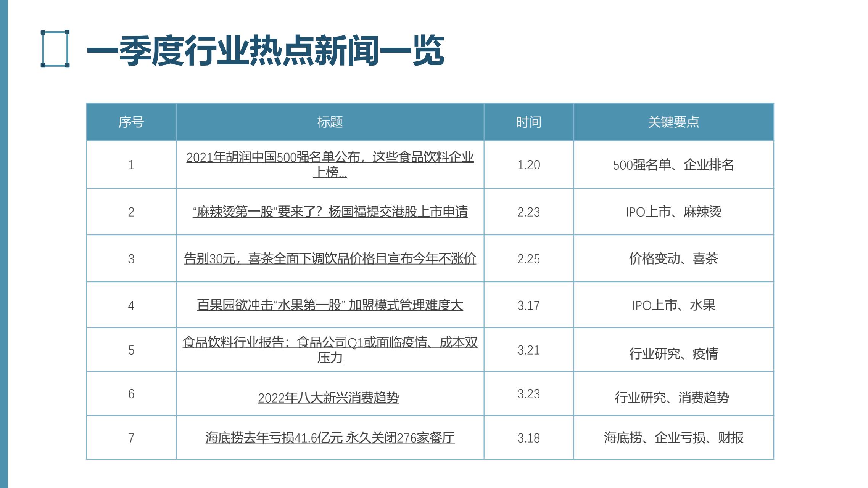
Task: Select the date cell 2.23
Action: (528, 212)
